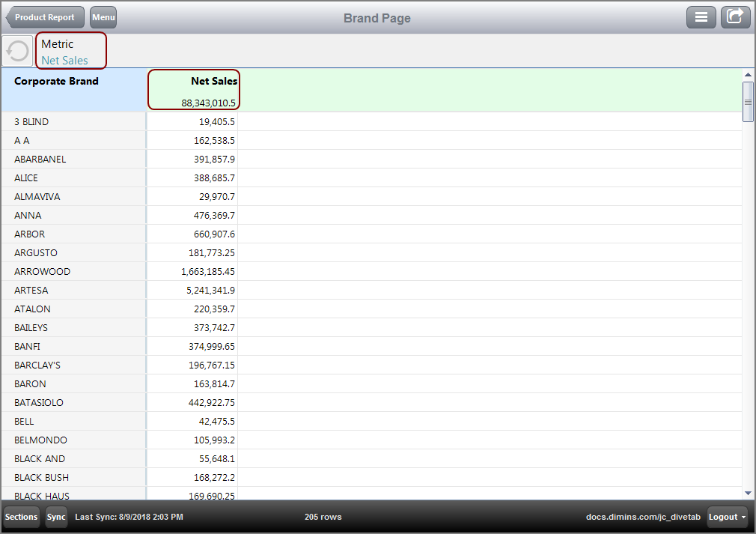The width and height of the screenshot is (756, 534).
Task: Open the Sections panel
Action: (x=20, y=517)
